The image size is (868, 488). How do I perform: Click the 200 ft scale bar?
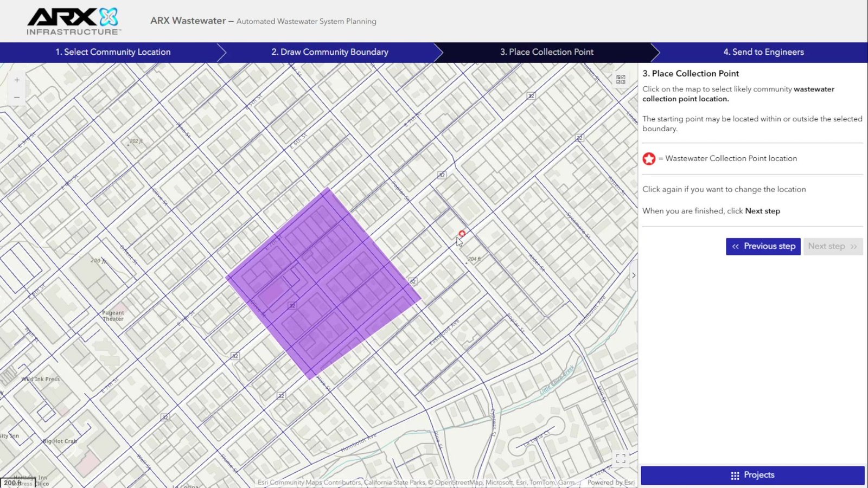[x=18, y=483]
